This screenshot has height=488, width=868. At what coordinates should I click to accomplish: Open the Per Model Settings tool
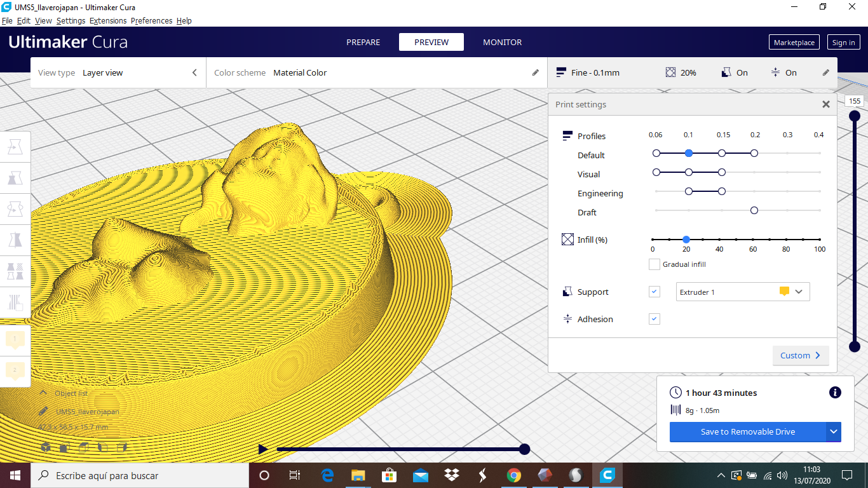(x=15, y=271)
